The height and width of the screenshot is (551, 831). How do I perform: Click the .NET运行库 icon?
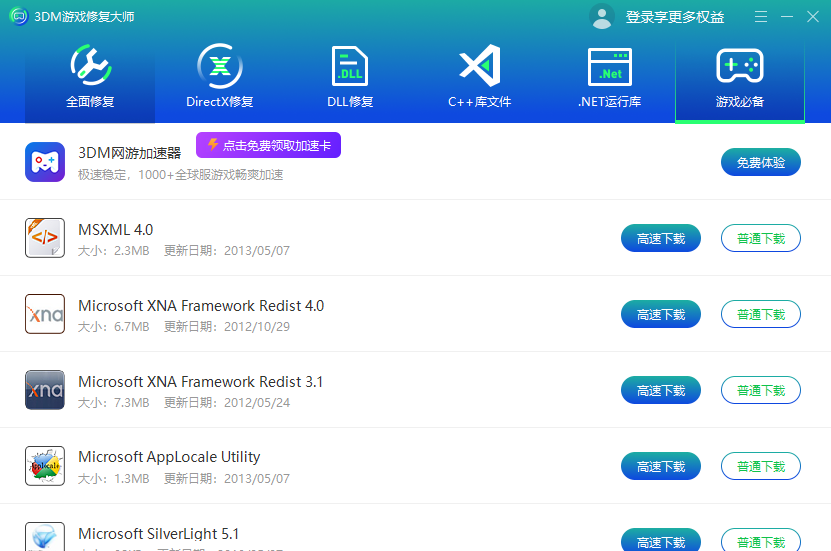click(609, 66)
